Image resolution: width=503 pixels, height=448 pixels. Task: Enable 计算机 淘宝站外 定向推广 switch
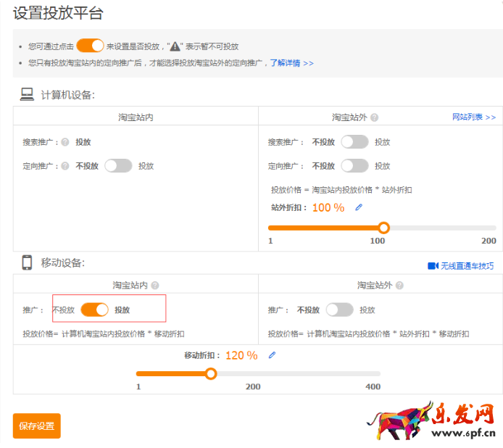click(354, 166)
